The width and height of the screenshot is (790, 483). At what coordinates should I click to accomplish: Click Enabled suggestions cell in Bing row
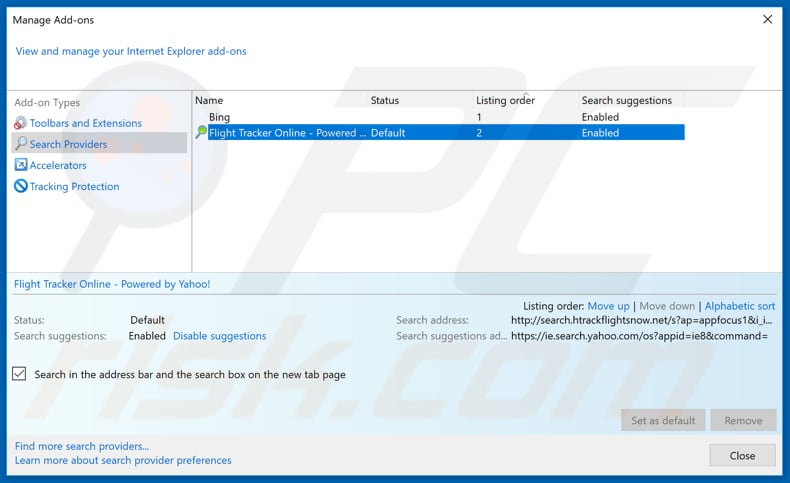600,117
